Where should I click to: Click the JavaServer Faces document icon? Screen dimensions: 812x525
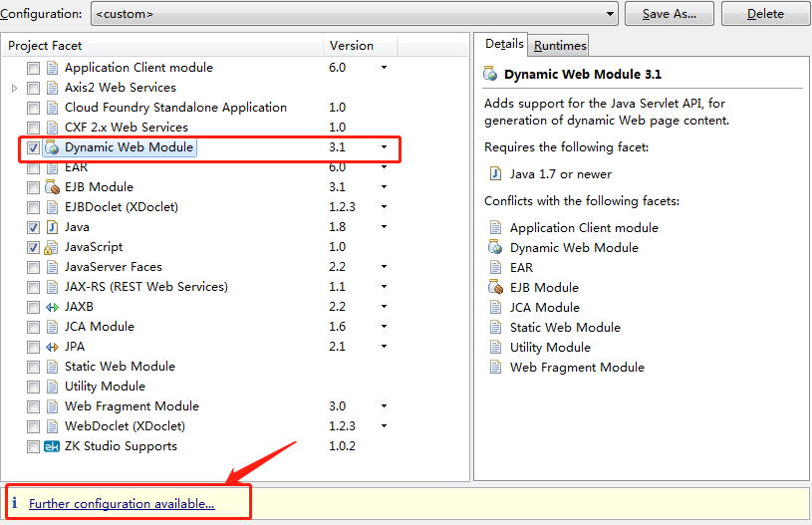[52, 267]
